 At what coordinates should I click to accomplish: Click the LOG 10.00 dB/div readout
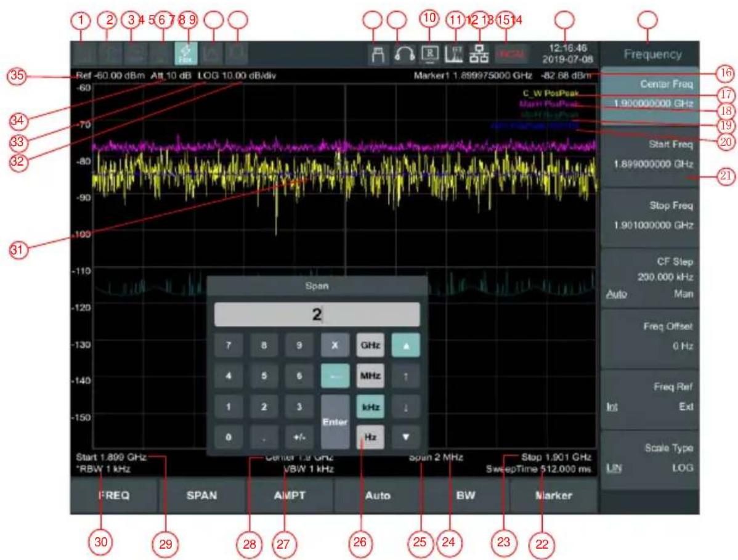point(237,75)
